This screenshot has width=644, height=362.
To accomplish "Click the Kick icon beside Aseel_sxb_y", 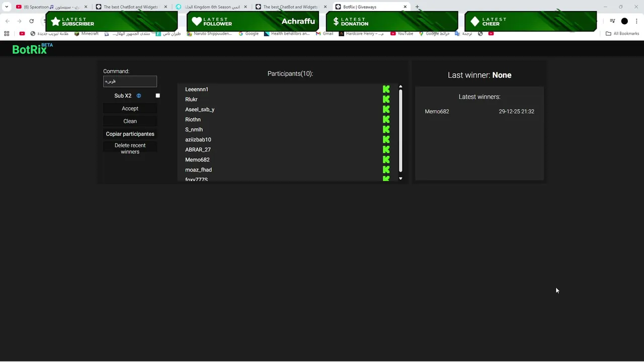I will 386,110.
